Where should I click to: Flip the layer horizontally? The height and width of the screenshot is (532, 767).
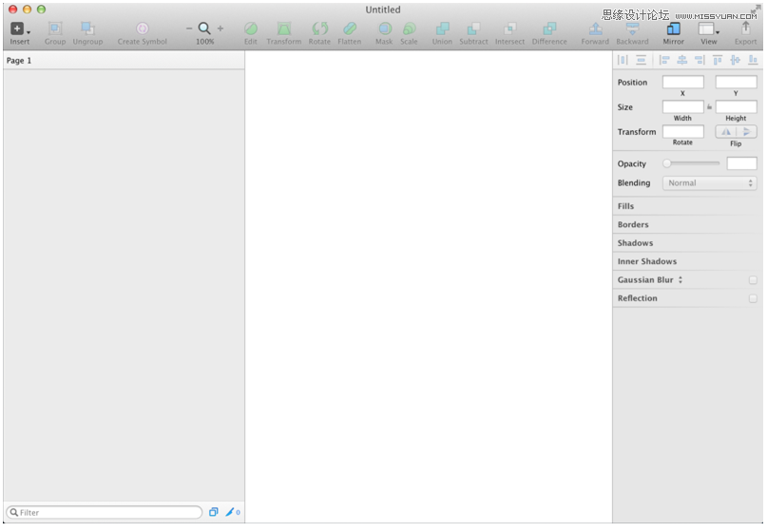pyautogui.click(x=726, y=131)
